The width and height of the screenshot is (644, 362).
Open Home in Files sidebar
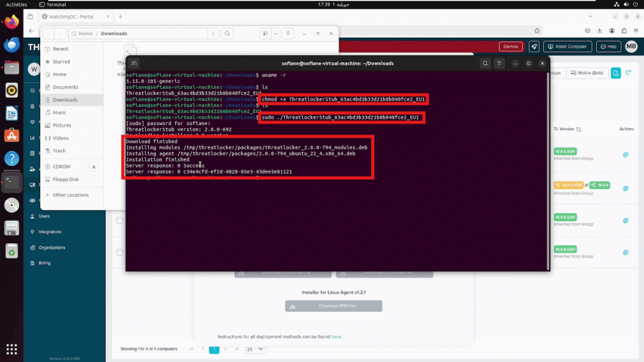pyautogui.click(x=72, y=74)
